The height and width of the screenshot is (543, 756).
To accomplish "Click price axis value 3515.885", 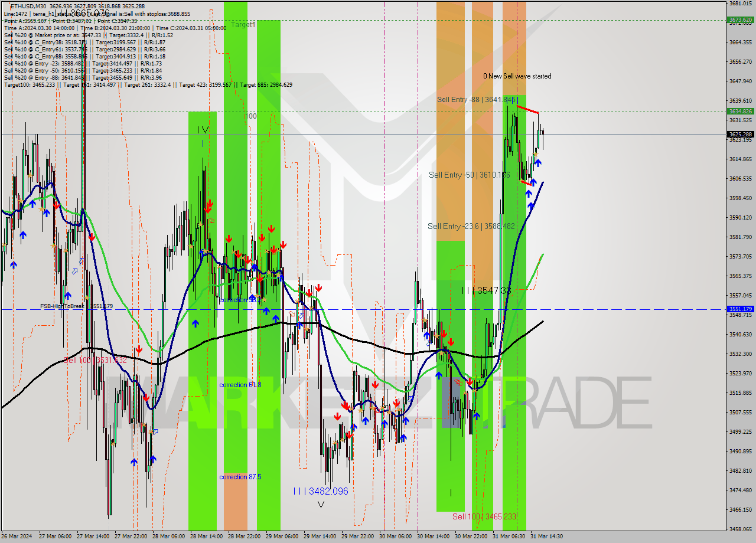I will coord(741,392).
